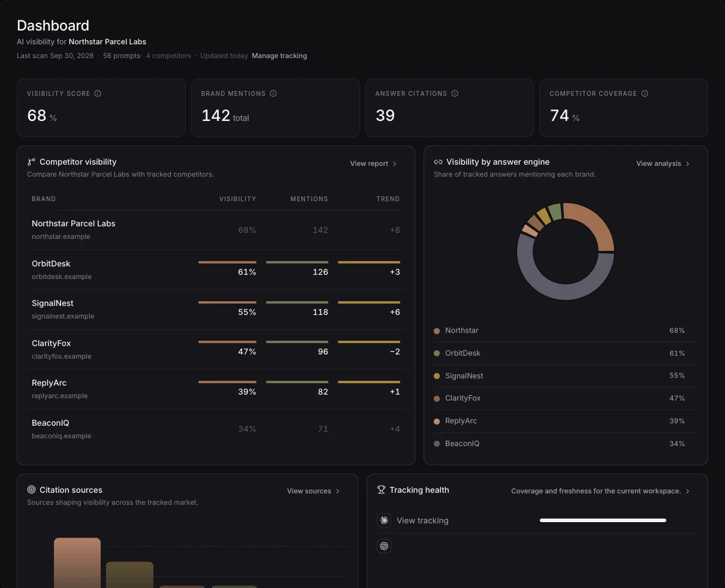Select the ReplyArc legend dot
The image size is (725, 588).
437,421
